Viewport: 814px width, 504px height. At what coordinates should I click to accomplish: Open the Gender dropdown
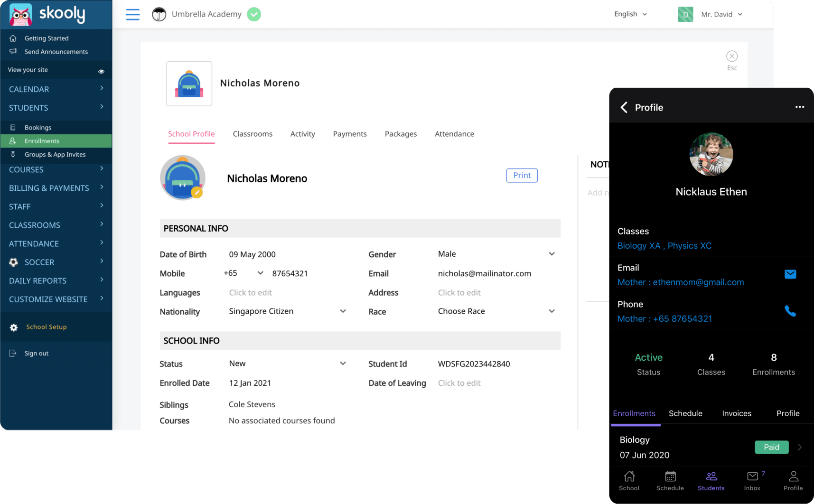click(x=551, y=254)
